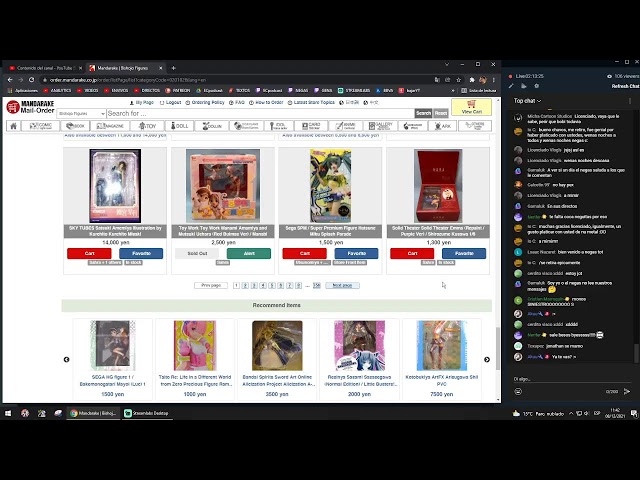This screenshot has width=640, height=480.
Task: Click Alert for sold out Toy Work figure
Action: click(x=249, y=253)
